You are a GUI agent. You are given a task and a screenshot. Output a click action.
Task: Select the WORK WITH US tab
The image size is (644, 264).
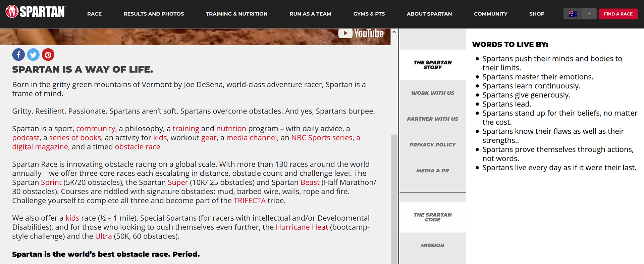click(432, 93)
